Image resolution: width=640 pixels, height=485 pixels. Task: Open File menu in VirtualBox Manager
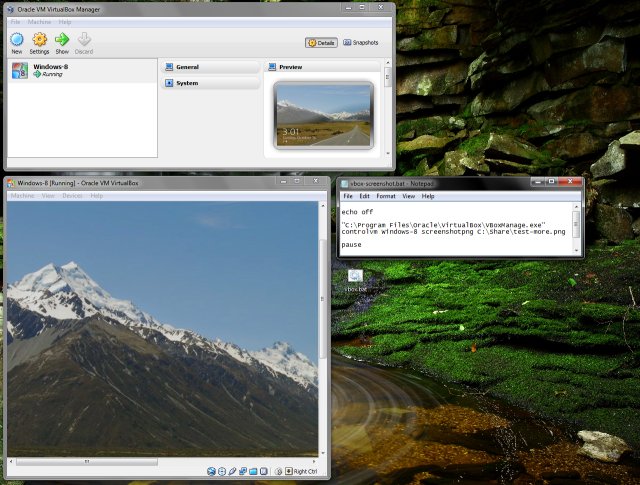click(x=15, y=22)
